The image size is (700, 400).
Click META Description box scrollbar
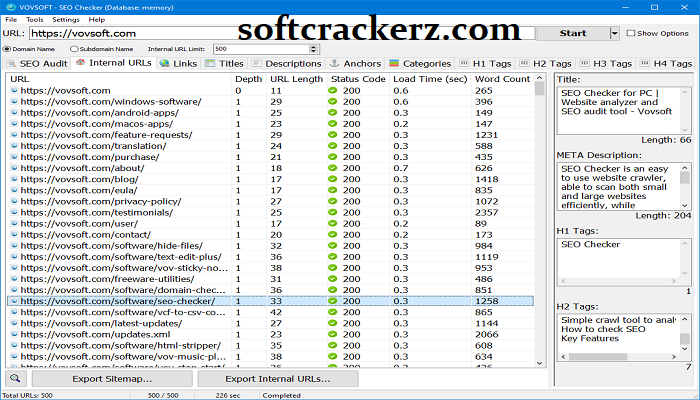click(685, 187)
